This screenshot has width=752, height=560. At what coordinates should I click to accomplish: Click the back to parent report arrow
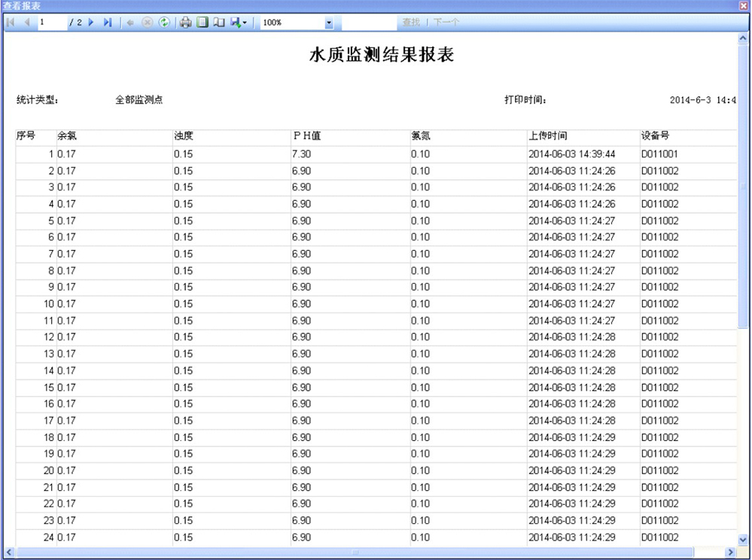pyautogui.click(x=131, y=23)
